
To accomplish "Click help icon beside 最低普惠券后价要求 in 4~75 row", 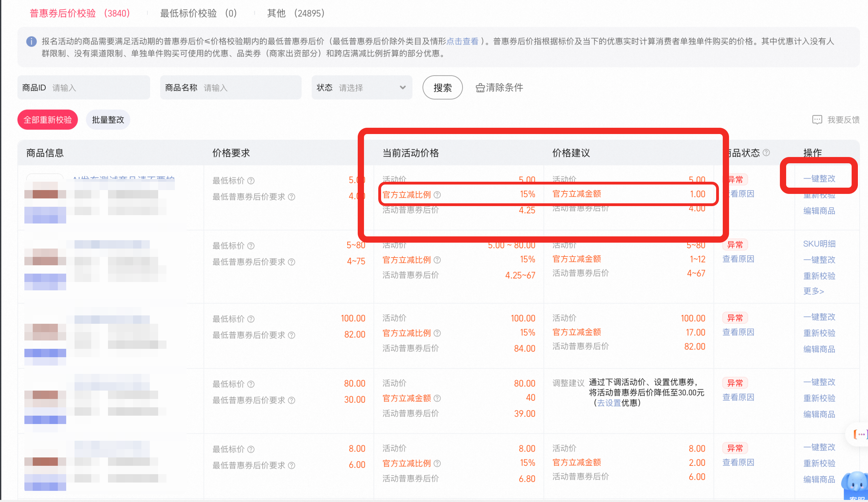I will pos(292,262).
